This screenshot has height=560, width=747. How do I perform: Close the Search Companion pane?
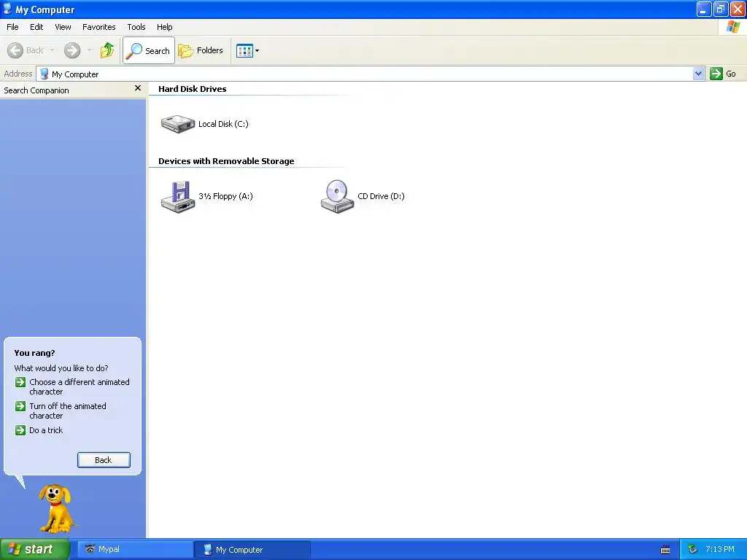coord(138,88)
